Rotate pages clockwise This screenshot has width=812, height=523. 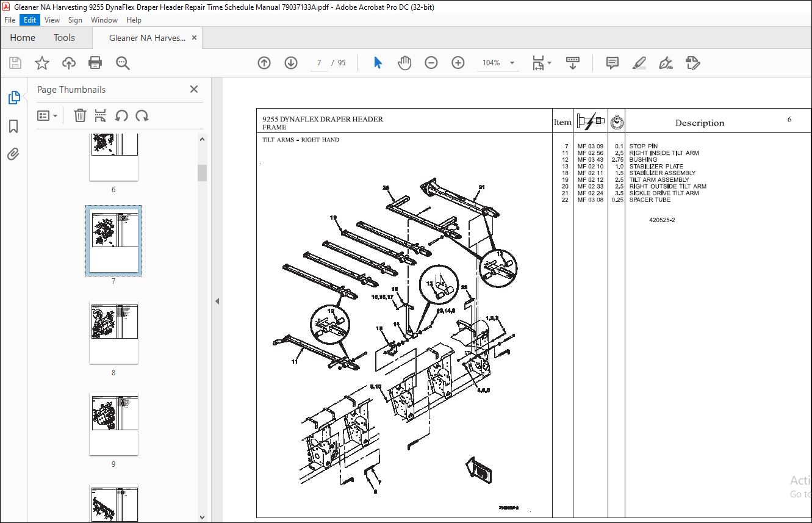(142, 115)
